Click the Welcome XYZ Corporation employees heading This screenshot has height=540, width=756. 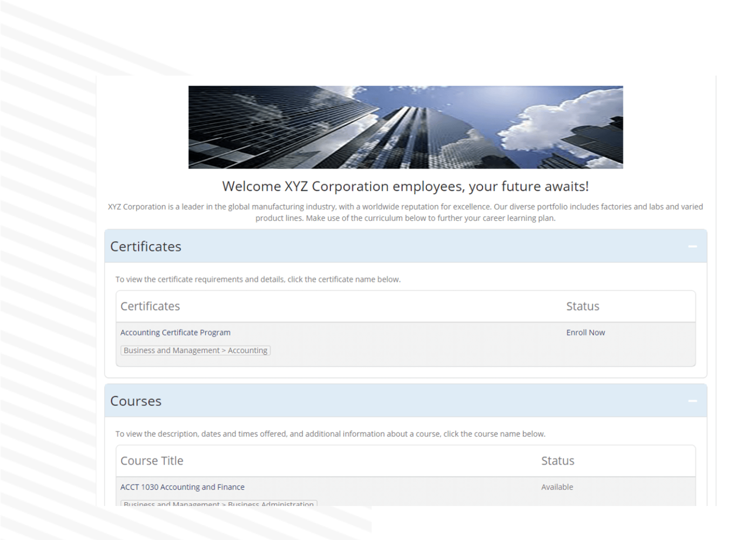pyautogui.click(x=406, y=186)
